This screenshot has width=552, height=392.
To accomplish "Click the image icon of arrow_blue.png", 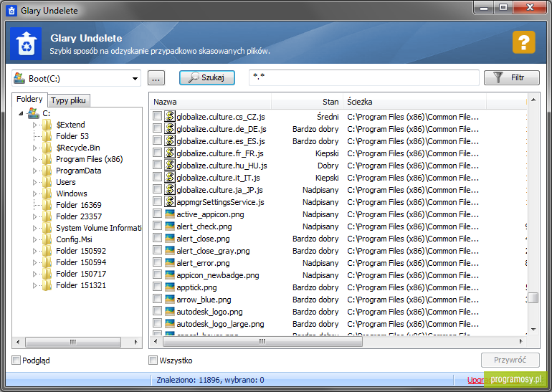I will coord(170,299).
